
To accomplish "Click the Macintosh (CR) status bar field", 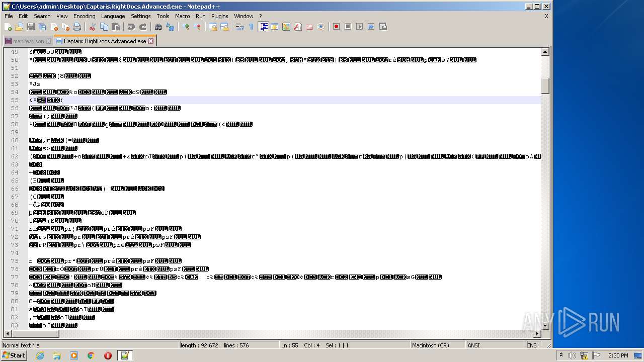I will click(437, 345).
